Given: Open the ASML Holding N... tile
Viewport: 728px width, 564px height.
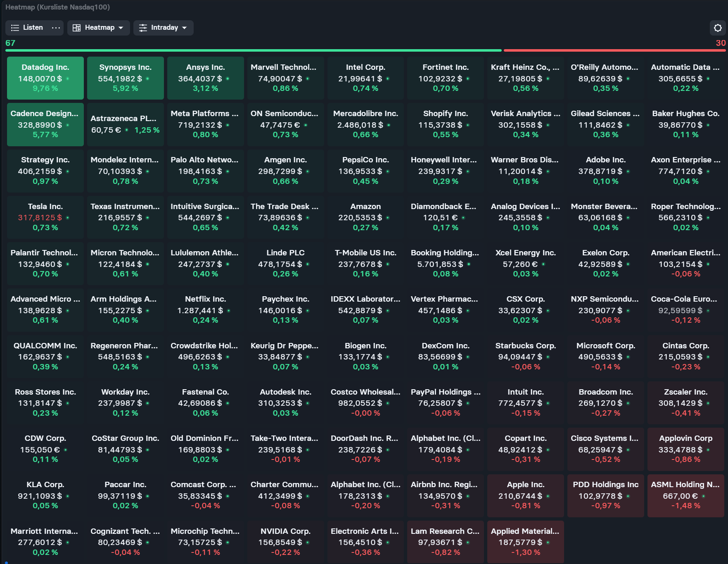Looking at the screenshot, I should pos(686,495).
